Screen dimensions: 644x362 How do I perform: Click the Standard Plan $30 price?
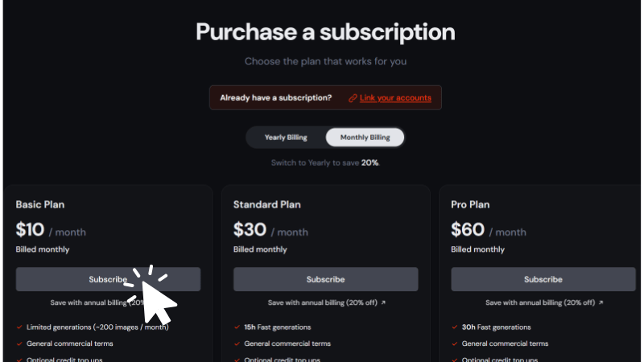click(x=250, y=229)
